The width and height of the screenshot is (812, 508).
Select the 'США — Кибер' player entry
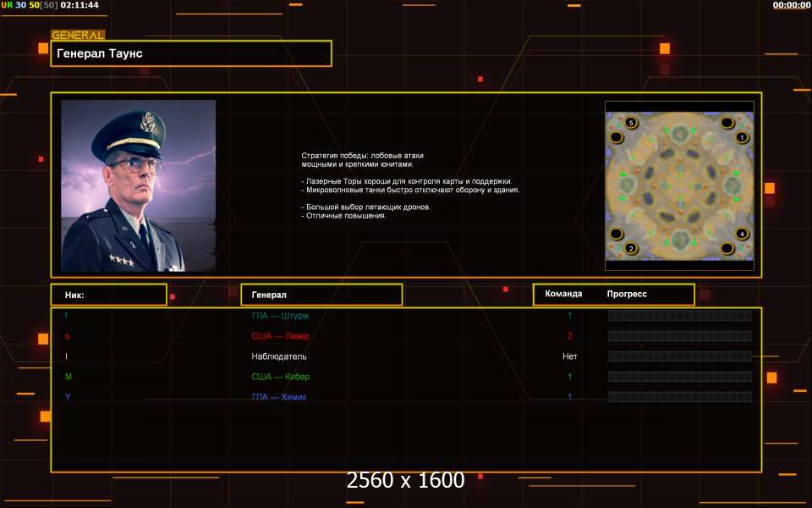pos(279,377)
